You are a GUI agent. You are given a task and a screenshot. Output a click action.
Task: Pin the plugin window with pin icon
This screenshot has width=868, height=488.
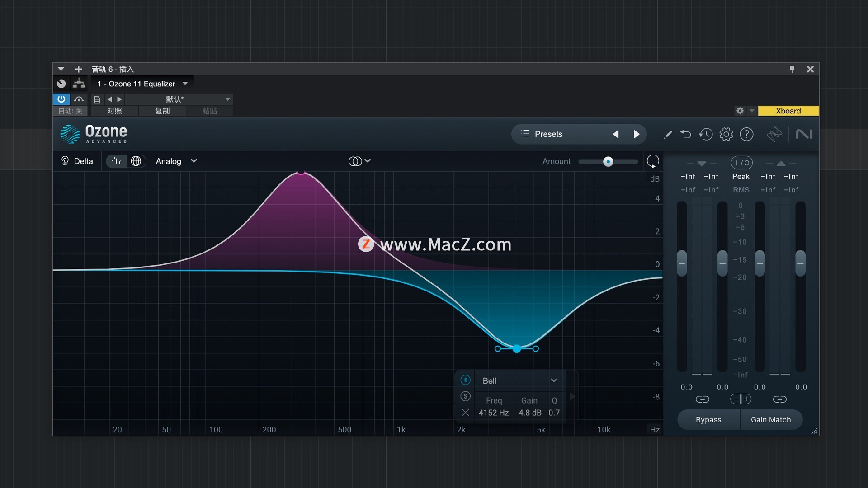[x=792, y=69]
